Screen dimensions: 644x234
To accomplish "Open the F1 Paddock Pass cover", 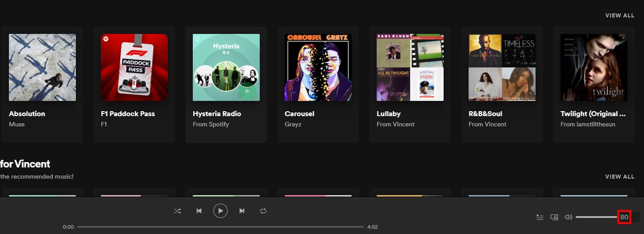I will [x=134, y=67].
